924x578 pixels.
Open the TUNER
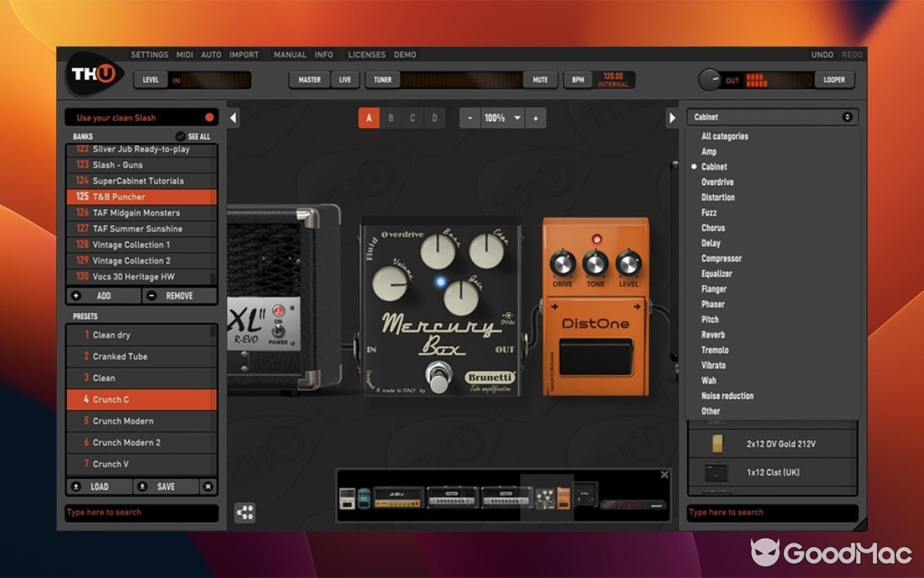381,79
